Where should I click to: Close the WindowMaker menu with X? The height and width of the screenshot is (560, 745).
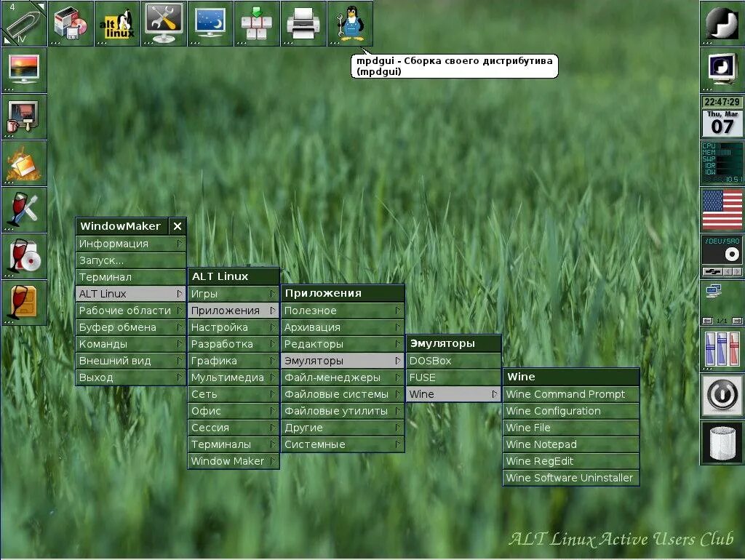[x=178, y=226]
